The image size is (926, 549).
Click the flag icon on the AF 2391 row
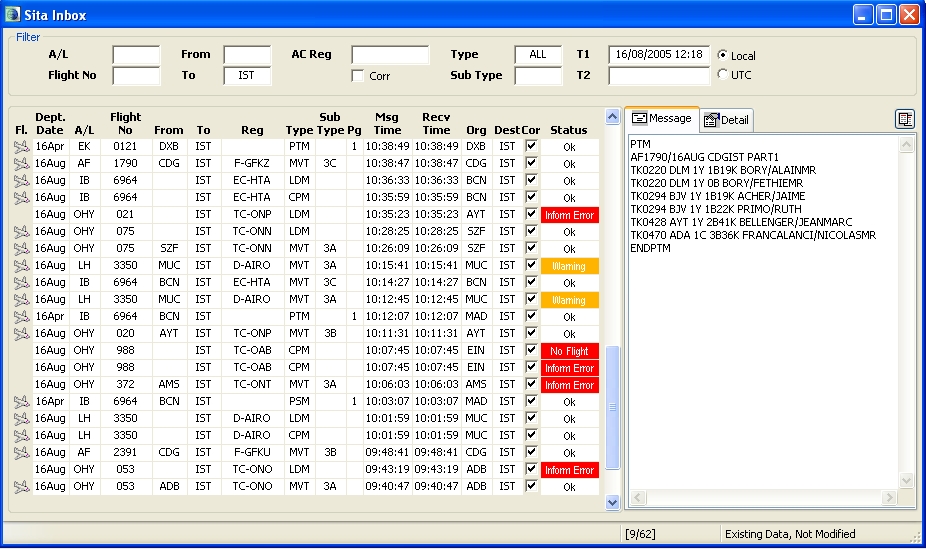[x=20, y=453]
